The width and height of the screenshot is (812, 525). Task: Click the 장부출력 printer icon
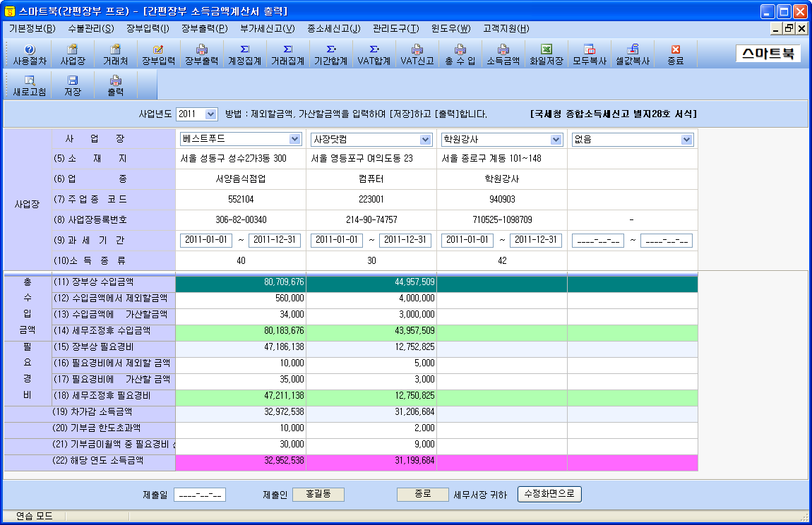(x=201, y=54)
